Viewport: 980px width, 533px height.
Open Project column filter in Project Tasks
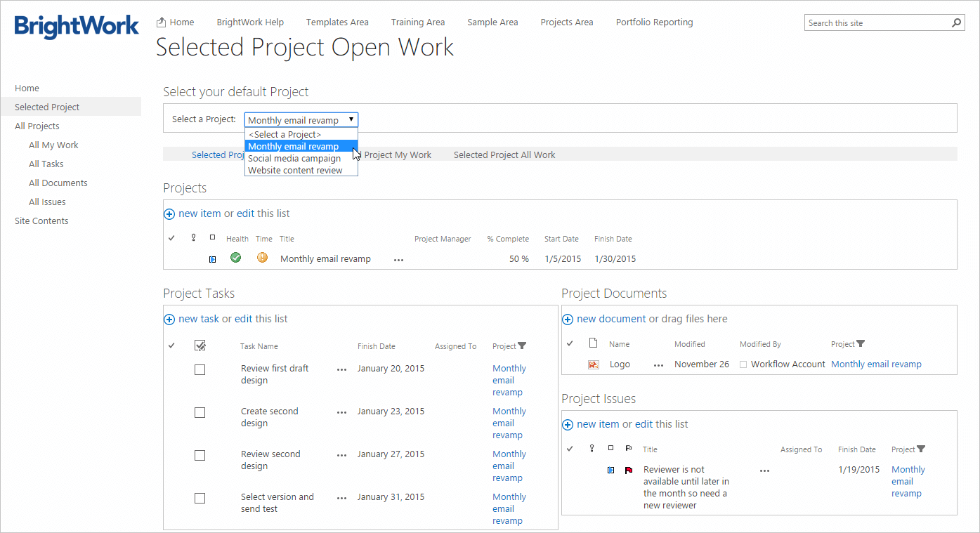point(521,346)
